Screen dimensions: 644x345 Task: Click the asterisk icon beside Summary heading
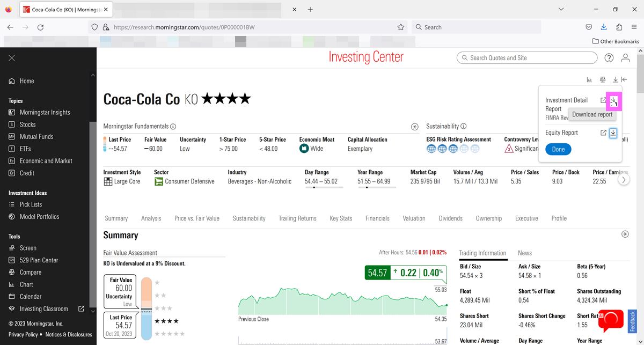pos(625,234)
